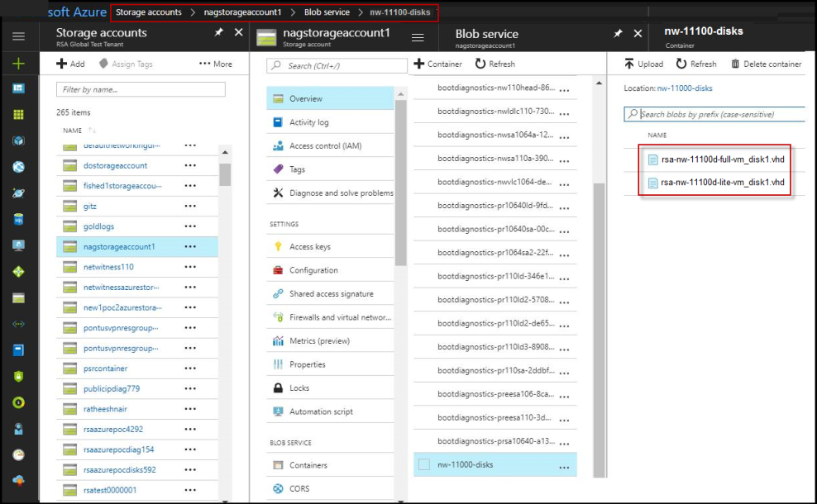Screen dimensions: 817x504
Task: Open ellipsis menu for nw-11000-disks container
Action: 565,465
